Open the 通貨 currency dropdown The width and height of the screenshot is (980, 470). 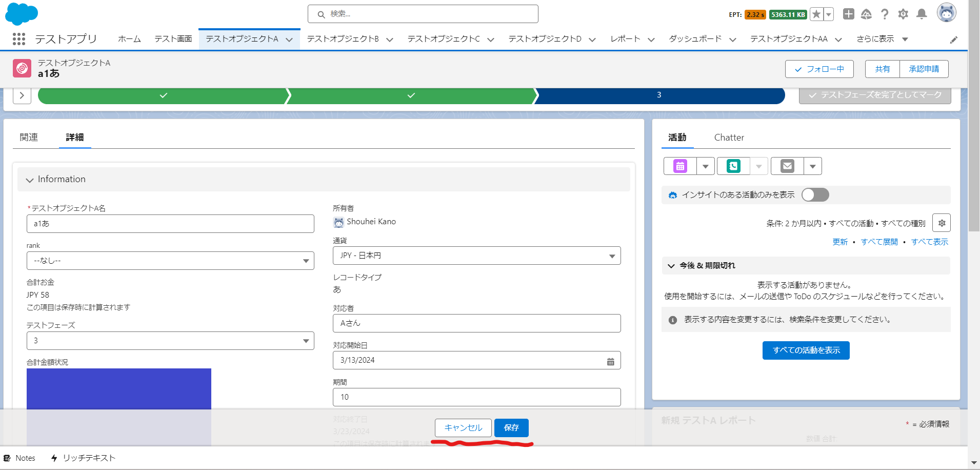(477, 256)
